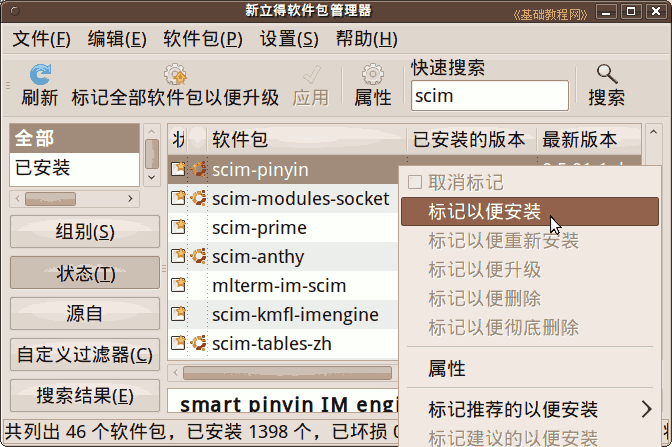This screenshot has width=672, height=447.
Task: Expand the 标记推荐的以便安装 submenu arrow
Action: [647, 409]
